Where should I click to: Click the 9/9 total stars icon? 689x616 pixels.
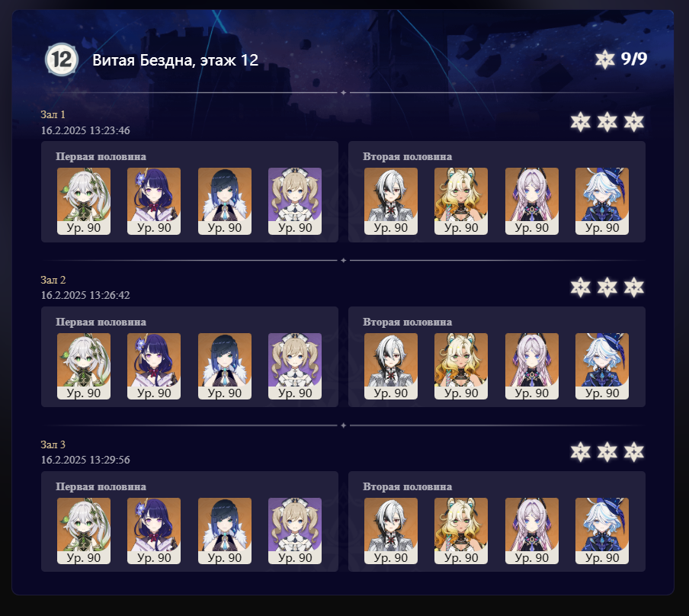(604, 59)
